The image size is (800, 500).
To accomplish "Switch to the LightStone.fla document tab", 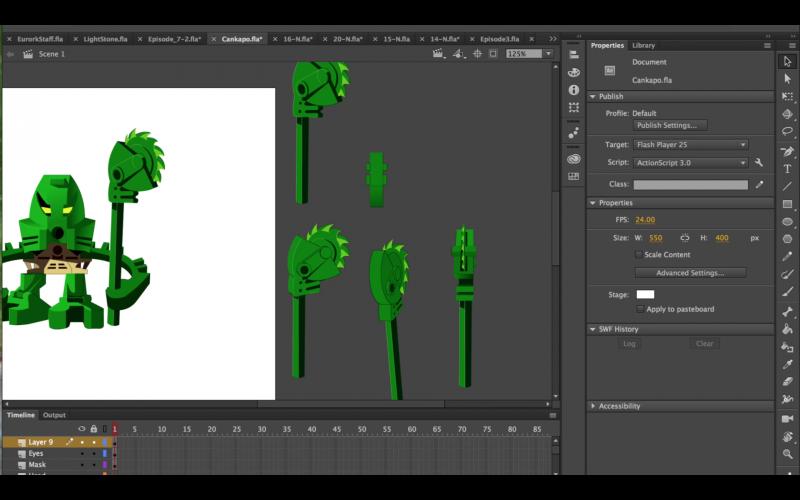I will coord(105,39).
